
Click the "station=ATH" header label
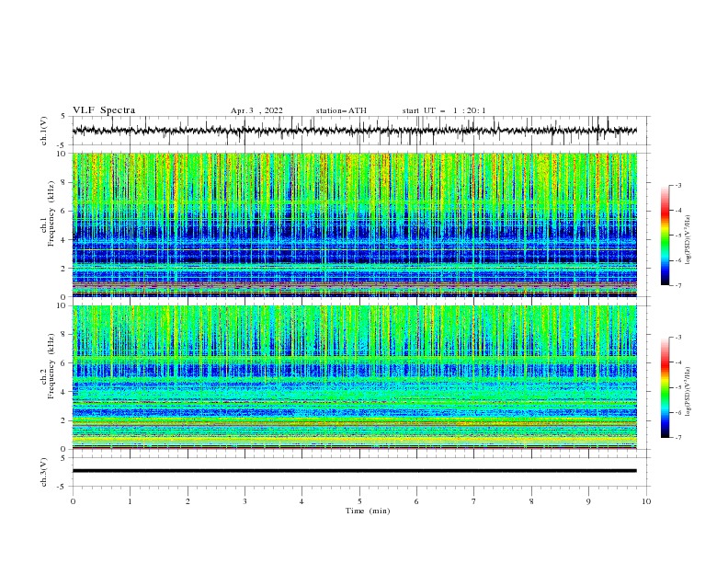point(341,110)
